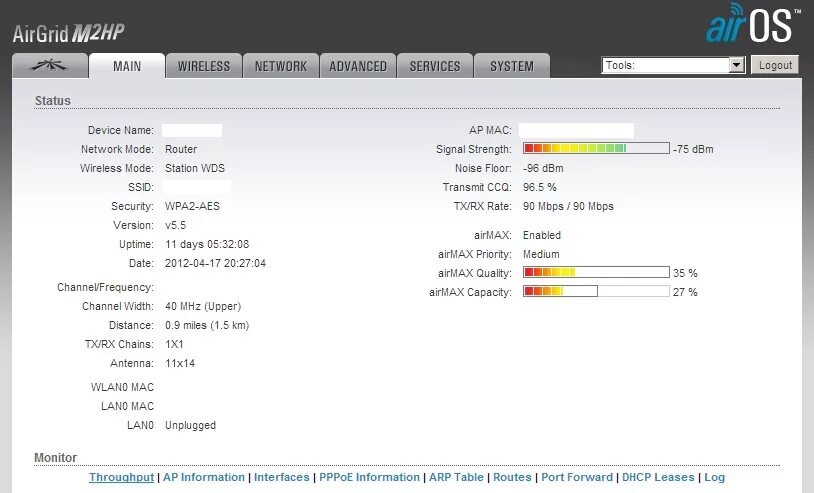The height and width of the screenshot is (493, 814).
Task: Select the 'Station WDS' wireless mode value
Action: [x=195, y=168]
